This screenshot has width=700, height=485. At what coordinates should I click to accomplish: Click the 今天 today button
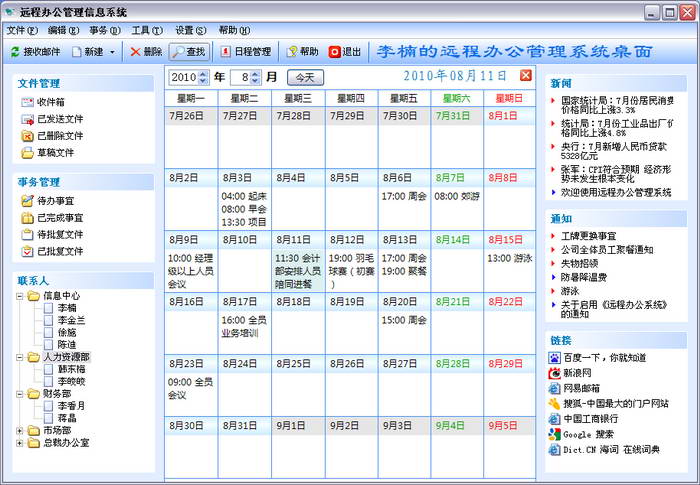point(305,77)
